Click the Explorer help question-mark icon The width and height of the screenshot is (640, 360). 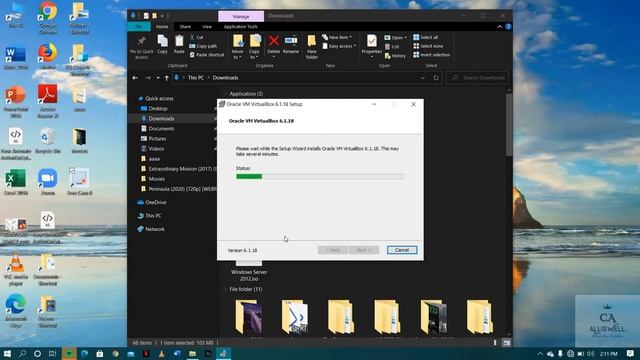[x=508, y=27]
